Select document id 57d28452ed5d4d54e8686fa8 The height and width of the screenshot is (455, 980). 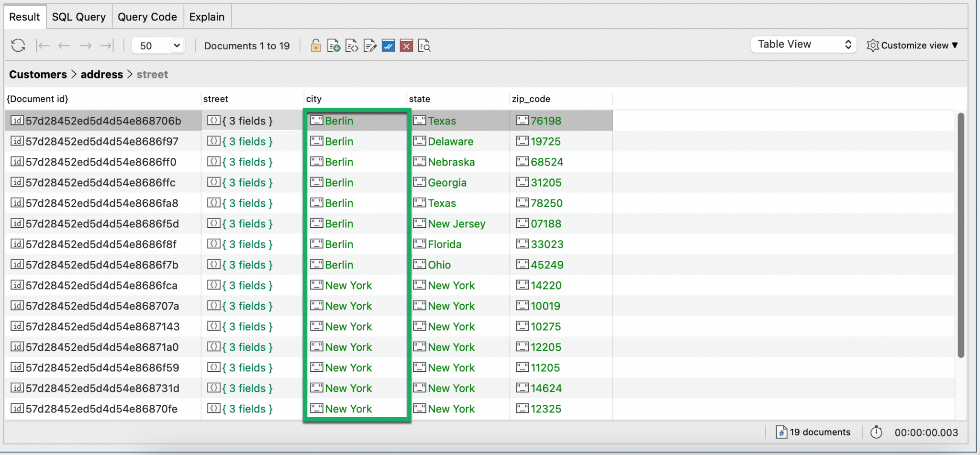pos(102,203)
